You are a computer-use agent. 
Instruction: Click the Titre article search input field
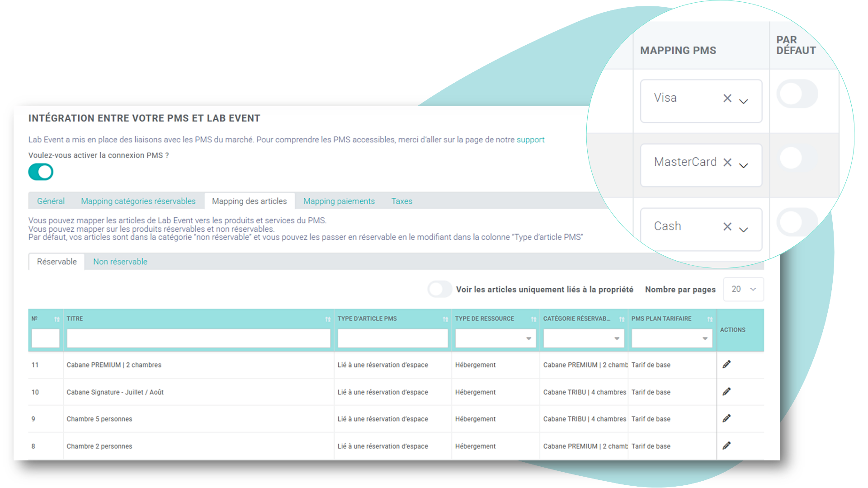198,339
